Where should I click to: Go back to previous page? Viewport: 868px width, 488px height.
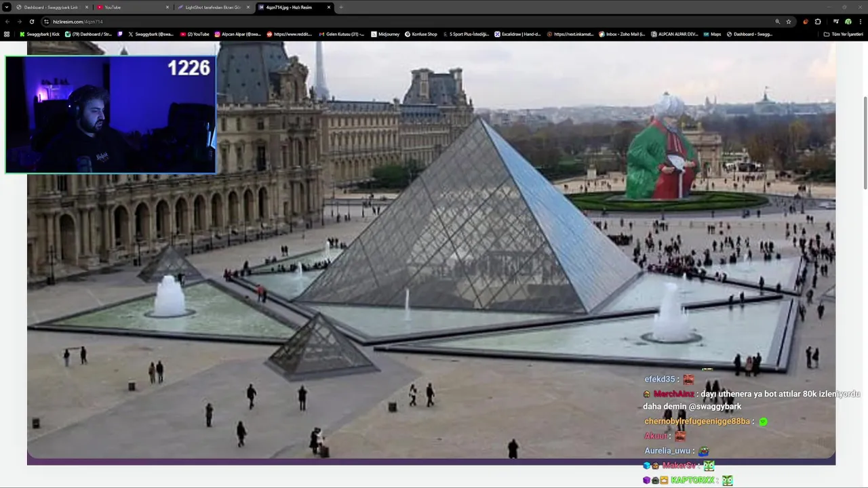coord(7,22)
